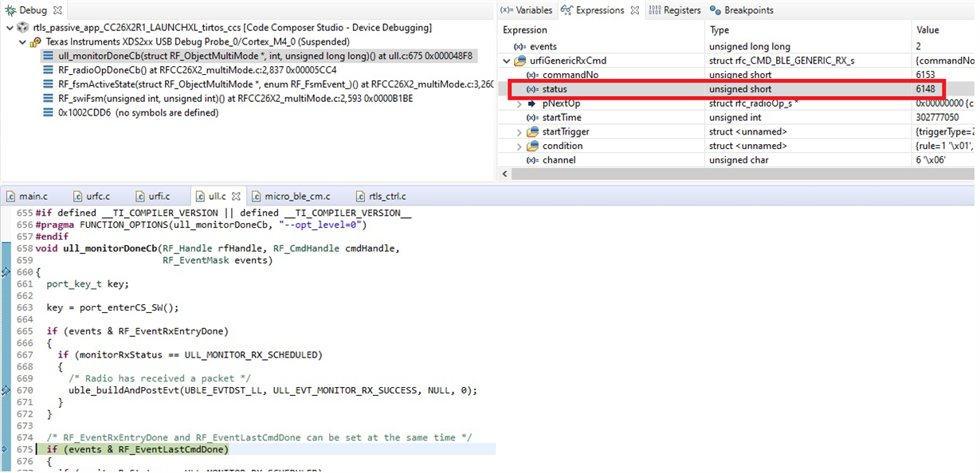Click the breakpoint marker at line 660
This screenshot has width=980, height=473.
pos(5,272)
